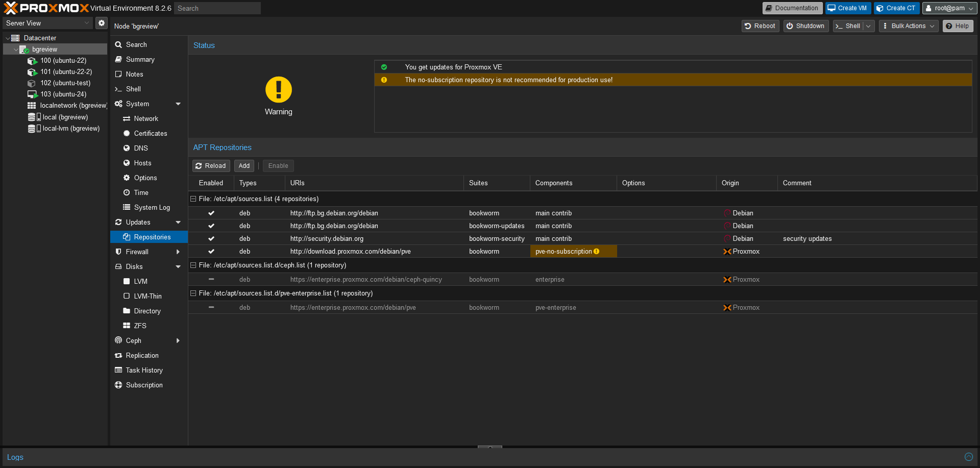
Task: Collapse /etc/apt/sources.list file group
Action: pyautogui.click(x=193, y=199)
